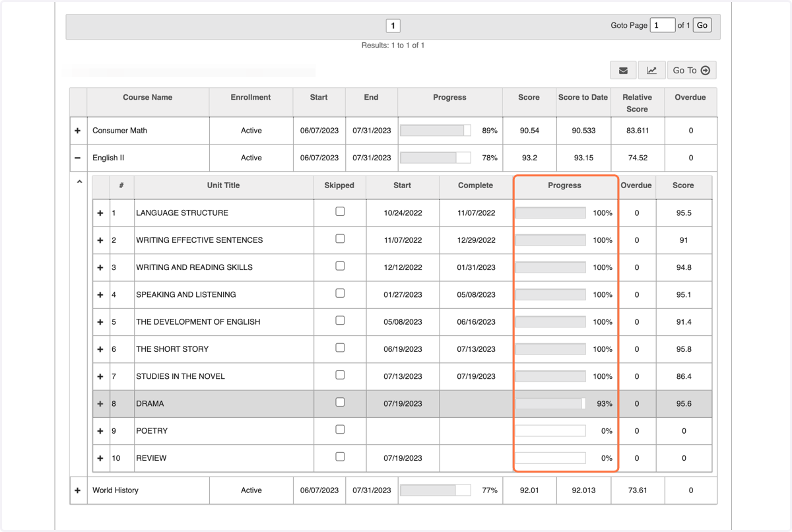
Task: Expand unit 1 LANGUAGE STRUCTURE
Action: 100,213
